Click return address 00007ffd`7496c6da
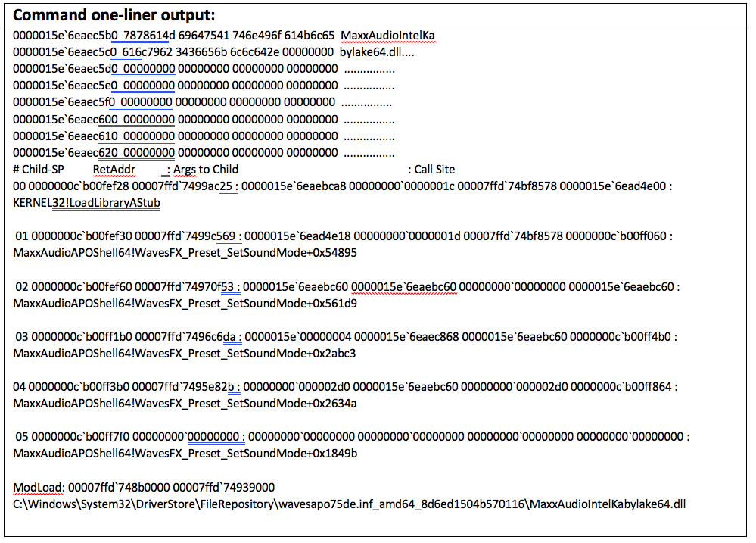The image size is (756, 543). 185,337
